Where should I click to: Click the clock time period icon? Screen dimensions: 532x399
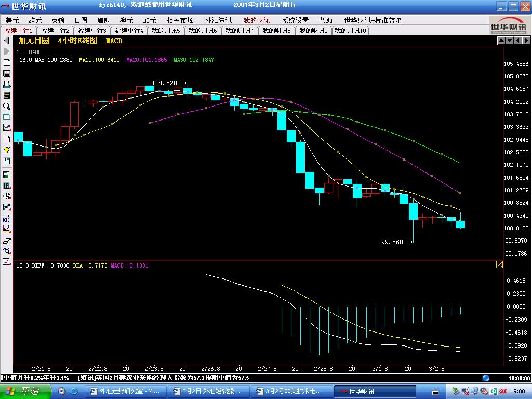pyautogui.click(x=6, y=196)
